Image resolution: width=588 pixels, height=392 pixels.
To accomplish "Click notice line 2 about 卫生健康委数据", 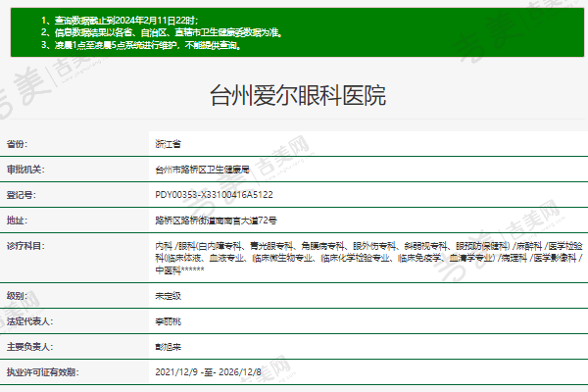I will [162, 32].
